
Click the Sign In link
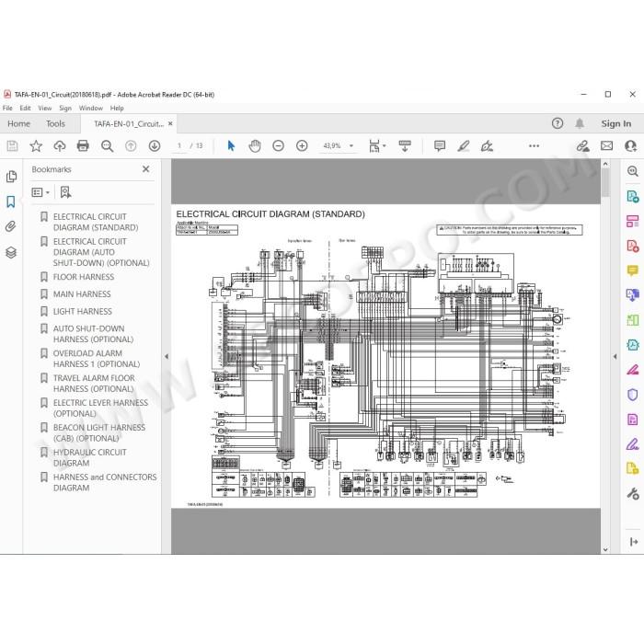(x=616, y=123)
